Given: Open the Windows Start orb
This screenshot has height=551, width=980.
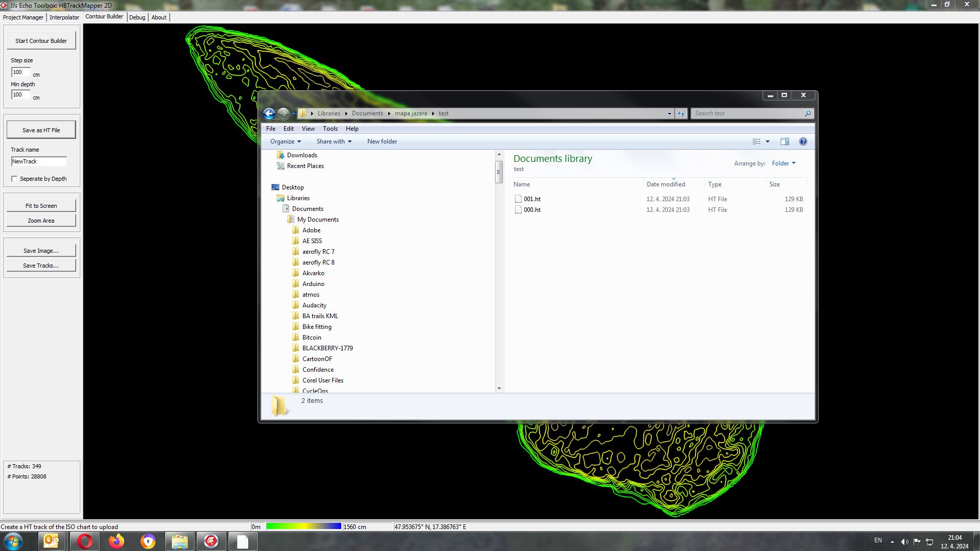Looking at the screenshot, I should coord(13,541).
